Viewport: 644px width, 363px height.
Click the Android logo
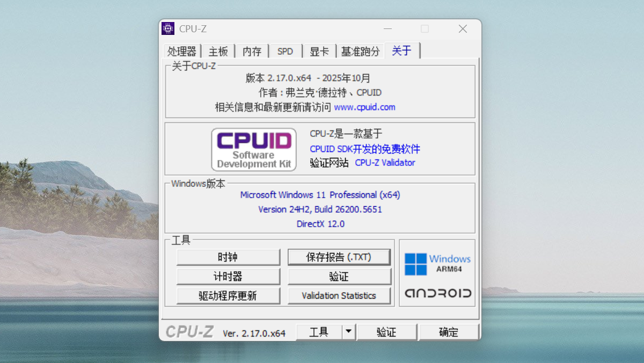click(437, 293)
